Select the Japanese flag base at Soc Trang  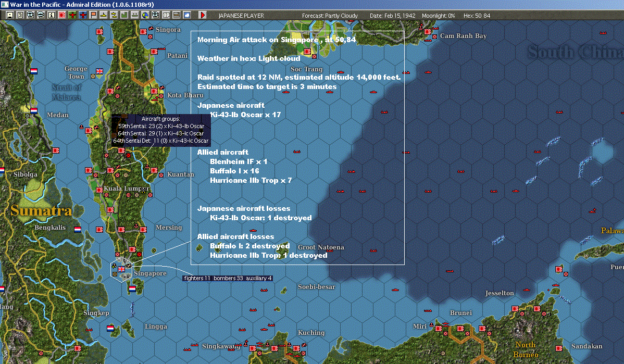[x=307, y=52]
